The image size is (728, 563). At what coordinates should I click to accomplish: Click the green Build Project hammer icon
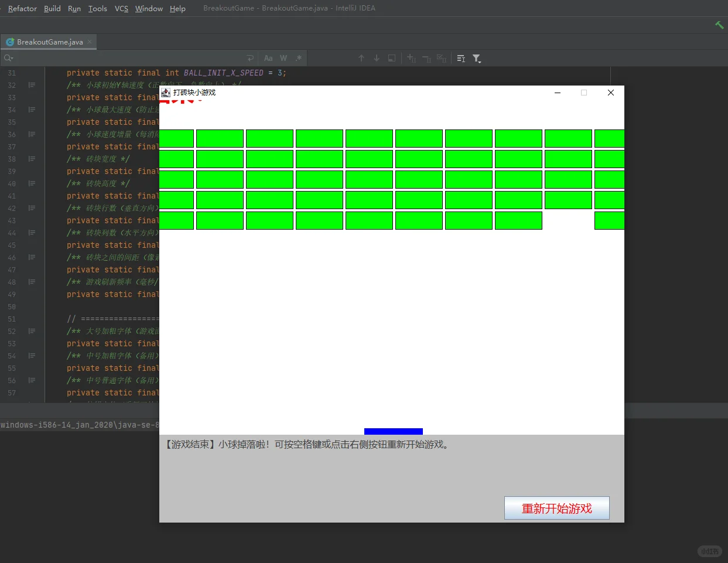[x=719, y=25]
